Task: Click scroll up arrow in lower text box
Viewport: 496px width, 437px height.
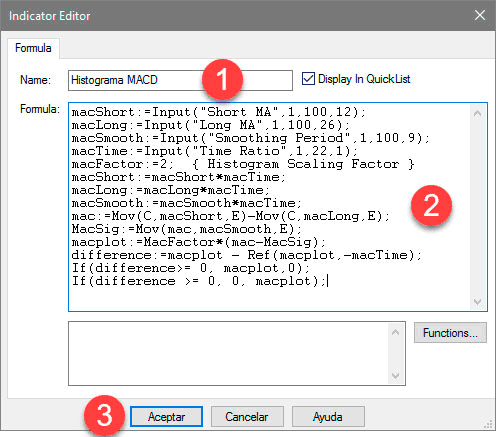Action: tap(395, 332)
